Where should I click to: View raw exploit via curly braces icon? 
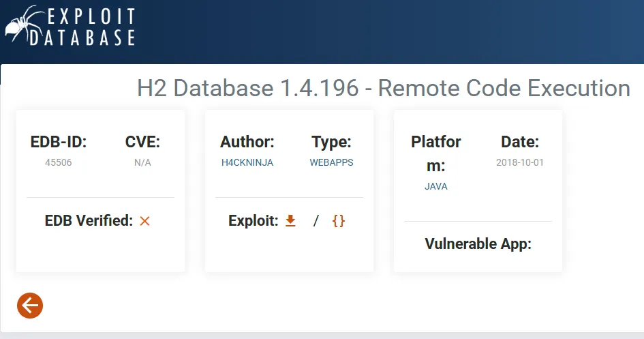(x=339, y=221)
